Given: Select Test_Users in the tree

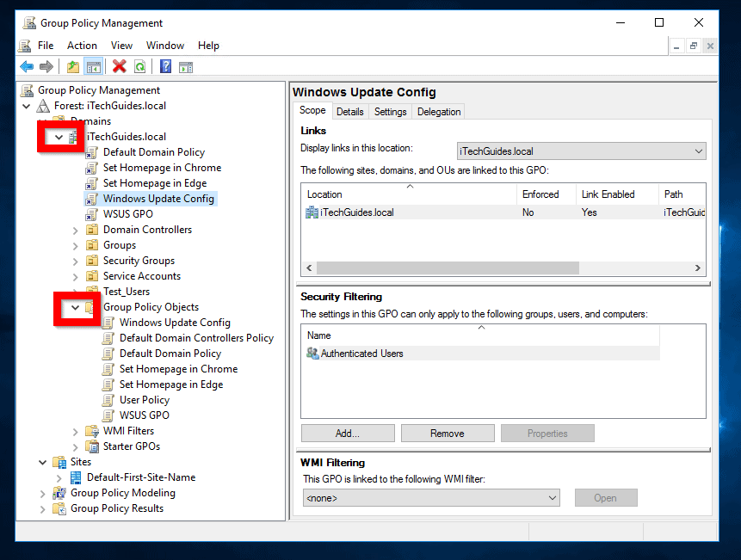Looking at the screenshot, I should [x=127, y=292].
